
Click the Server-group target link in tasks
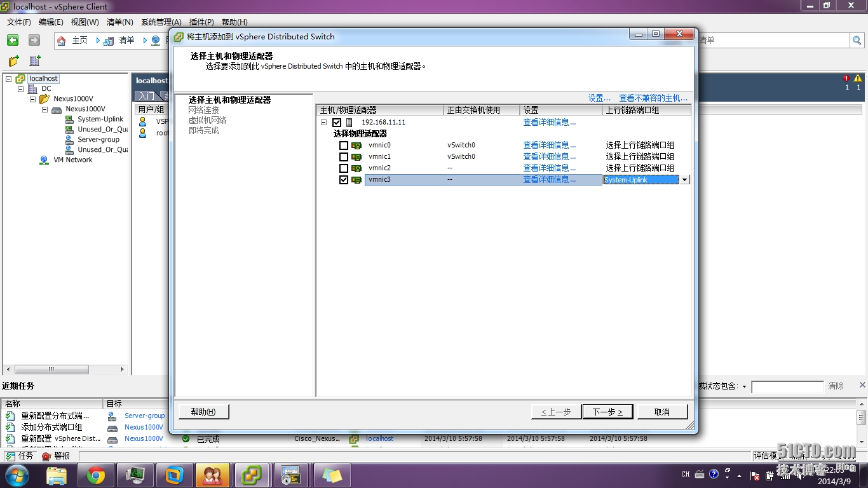pos(144,416)
